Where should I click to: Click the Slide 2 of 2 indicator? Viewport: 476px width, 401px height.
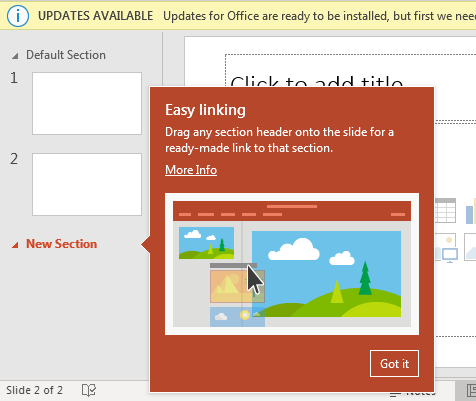tap(34, 390)
